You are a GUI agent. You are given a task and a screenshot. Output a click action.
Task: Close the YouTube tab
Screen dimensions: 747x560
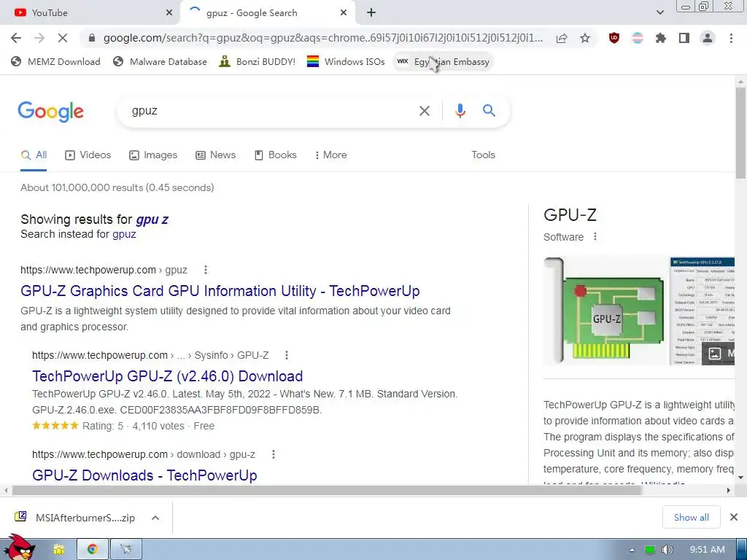point(169,13)
